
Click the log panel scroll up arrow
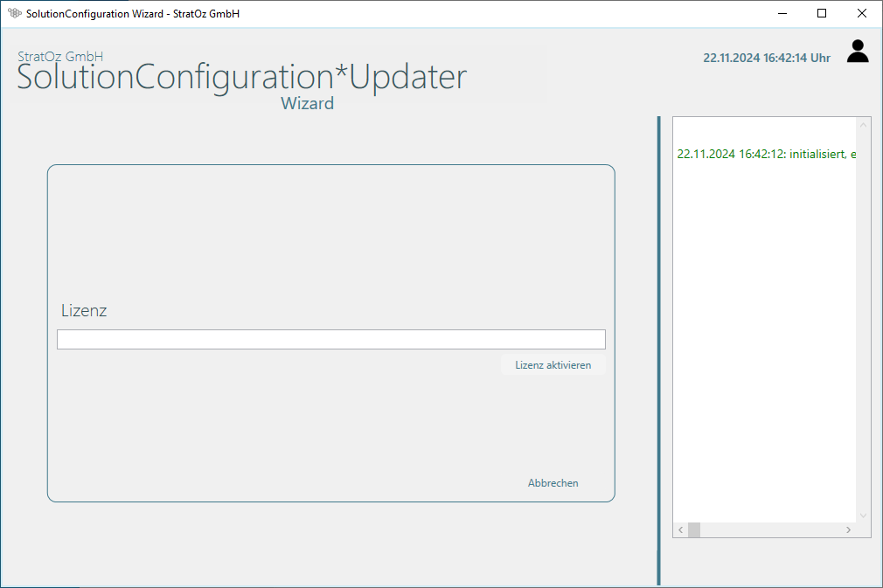click(x=864, y=125)
